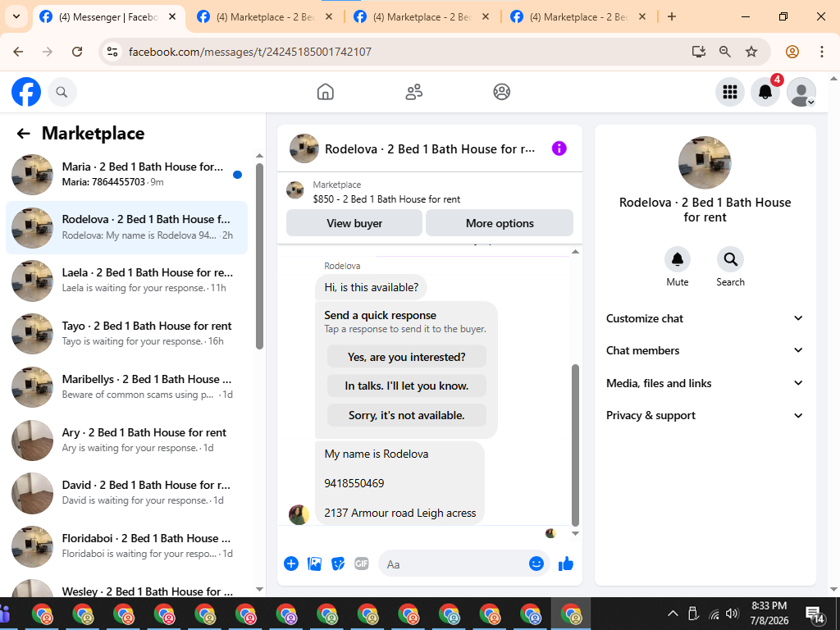Open David's conversation in the list
840x630 pixels.
tap(127, 492)
